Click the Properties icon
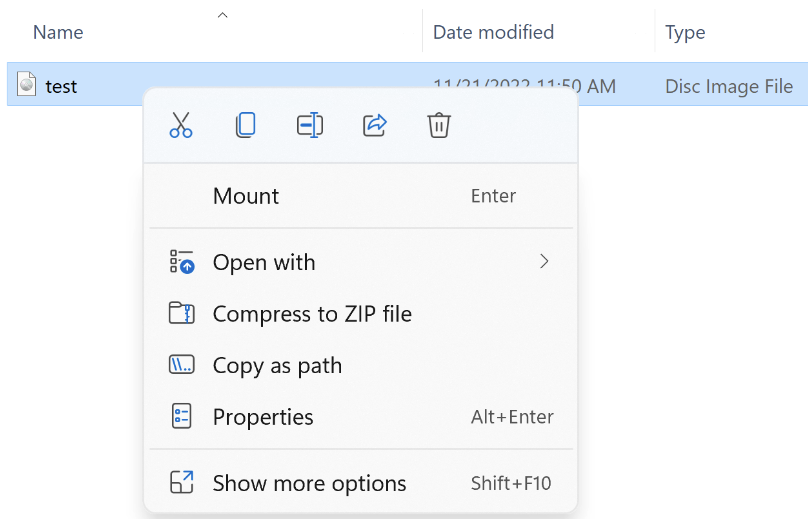The image size is (811, 522). 181,417
